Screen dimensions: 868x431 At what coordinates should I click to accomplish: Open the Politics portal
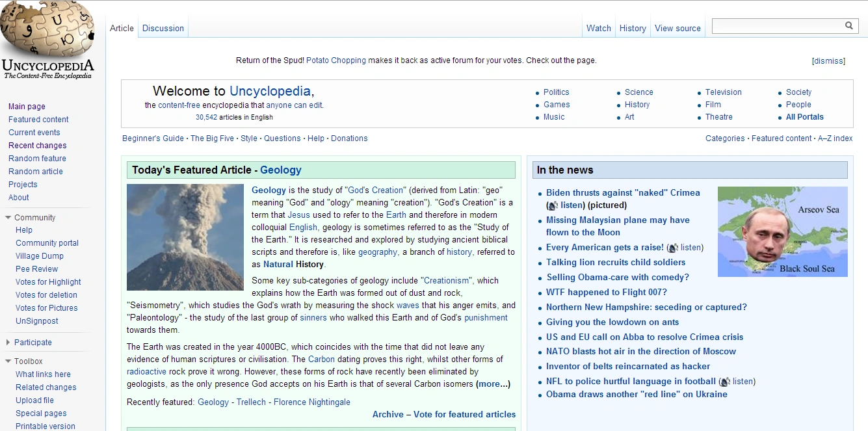pyautogui.click(x=557, y=92)
